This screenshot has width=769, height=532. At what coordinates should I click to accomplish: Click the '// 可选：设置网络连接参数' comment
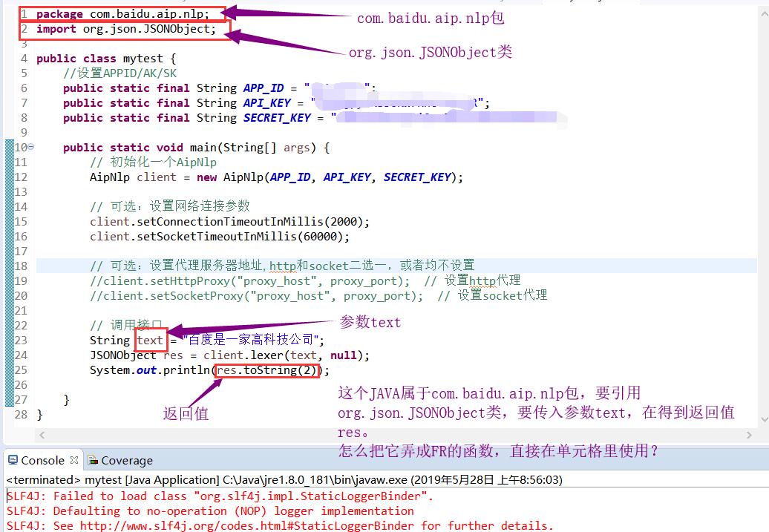click(170, 206)
